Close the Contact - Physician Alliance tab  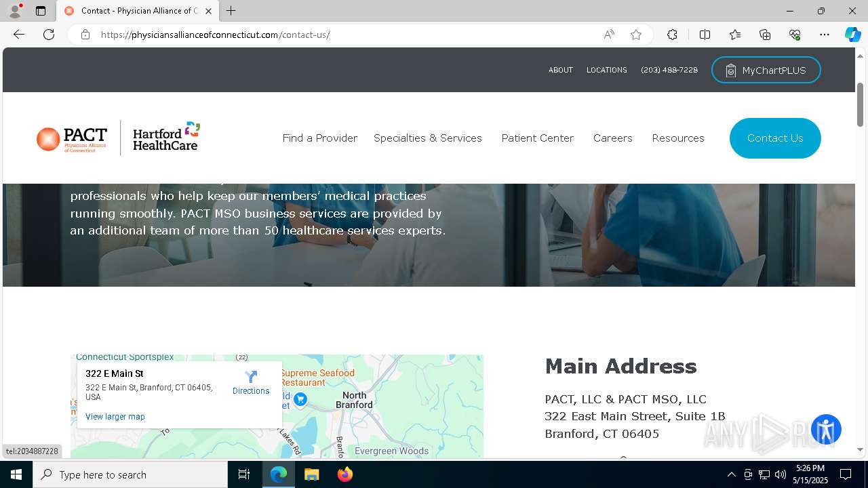[x=208, y=11]
